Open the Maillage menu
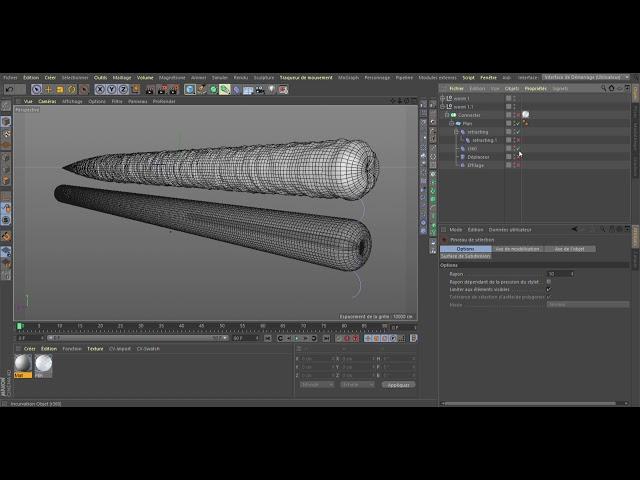This screenshot has width=640, height=480. (x=122, y=77)
